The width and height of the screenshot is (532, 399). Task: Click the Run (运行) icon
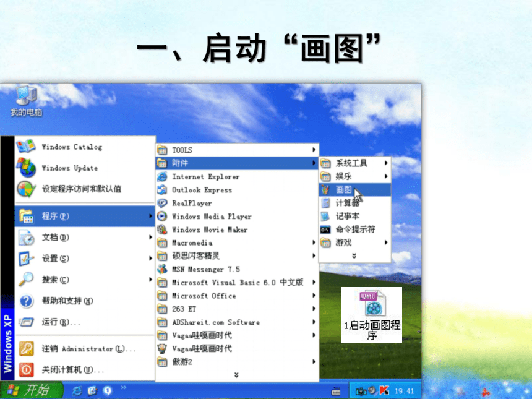pos(26,322)
